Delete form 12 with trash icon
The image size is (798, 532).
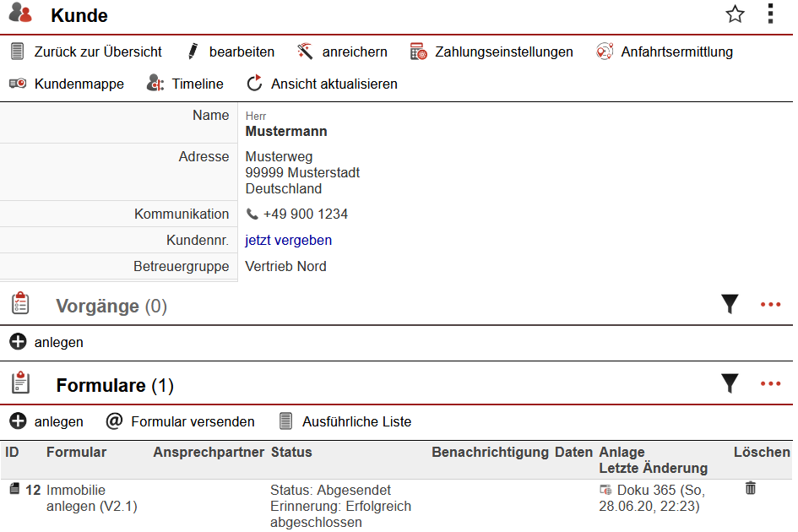751,488
